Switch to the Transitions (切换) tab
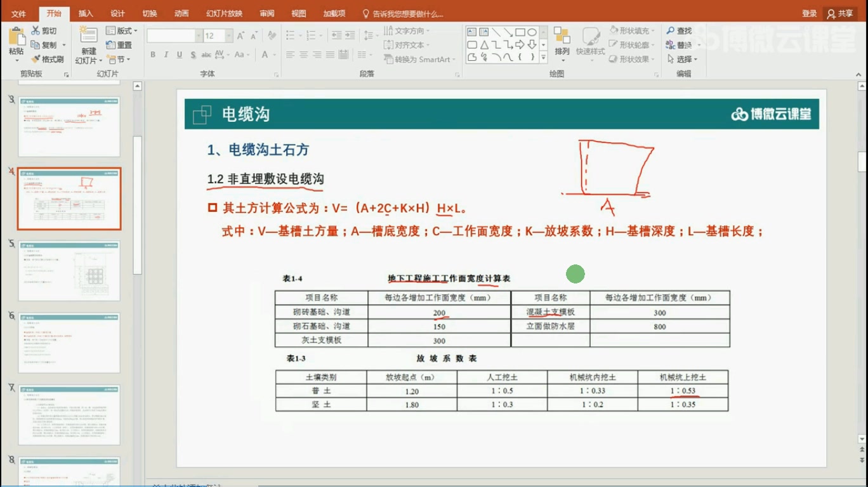Screen dimensions: 868x487 (x=149, y=13)
